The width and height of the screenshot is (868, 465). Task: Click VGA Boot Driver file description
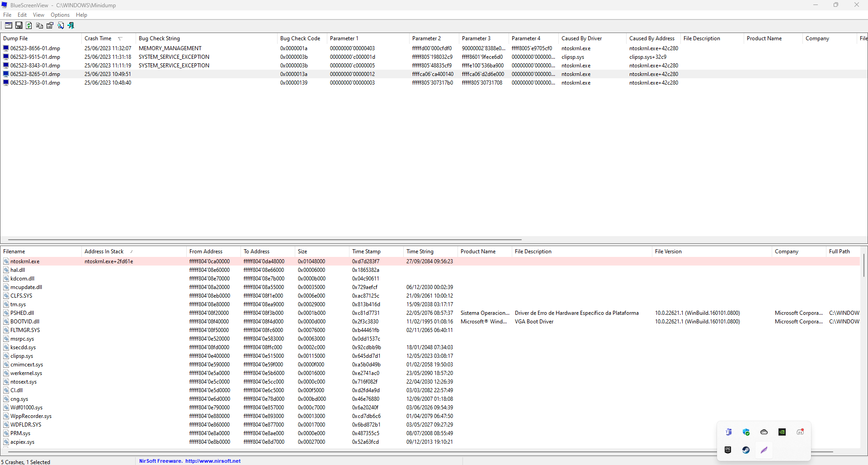click(x=534, y=322)
